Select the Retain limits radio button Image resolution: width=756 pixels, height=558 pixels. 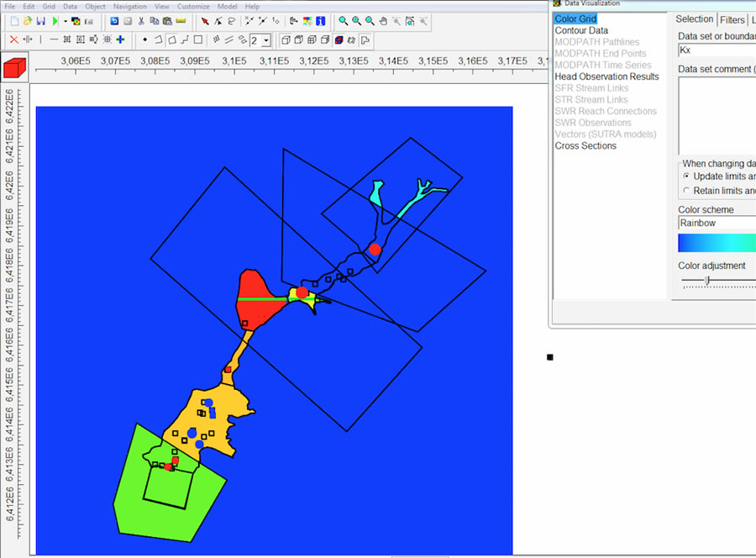tap(686, 191)
